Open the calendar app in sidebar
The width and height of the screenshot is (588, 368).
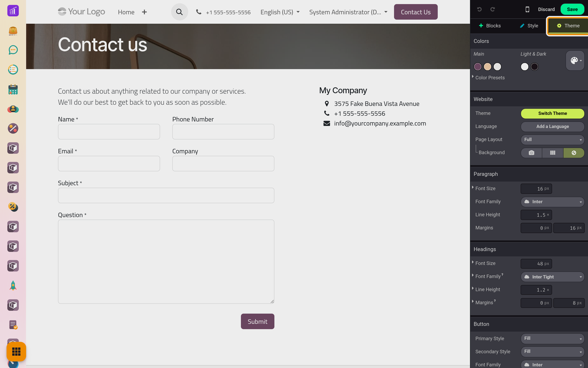point(13,89)
